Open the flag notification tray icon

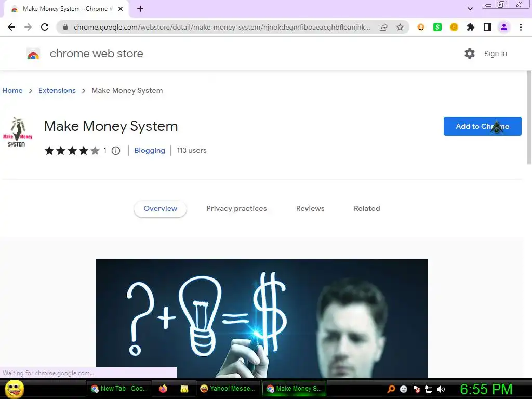click(416, 389)
